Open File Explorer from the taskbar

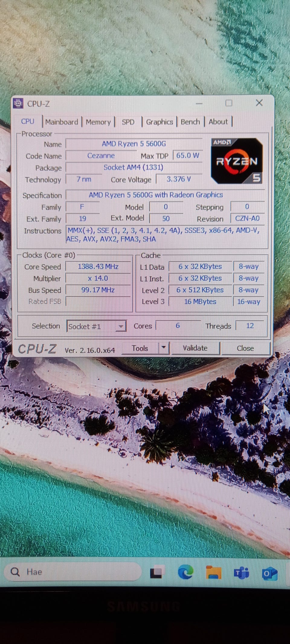[x=214, y=572]
